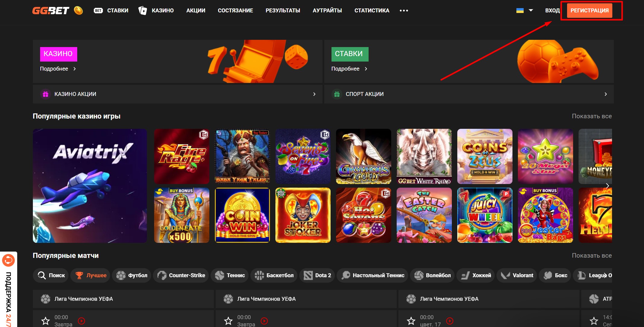Click Подробнее under КАЗИНО banner
Viewport: 644px width, 327px height.
pos(58,69)
